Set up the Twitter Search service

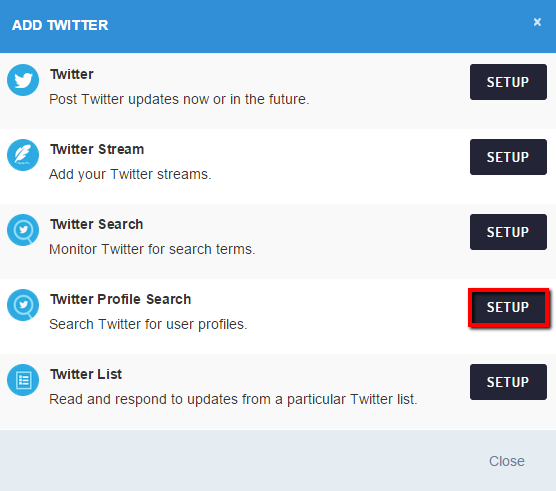tap(508, 232)
